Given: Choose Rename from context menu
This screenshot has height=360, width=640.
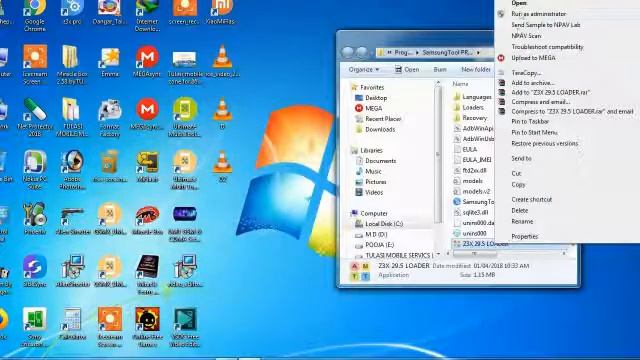Looking at the screenshot, I should click(x=522, y=222).
